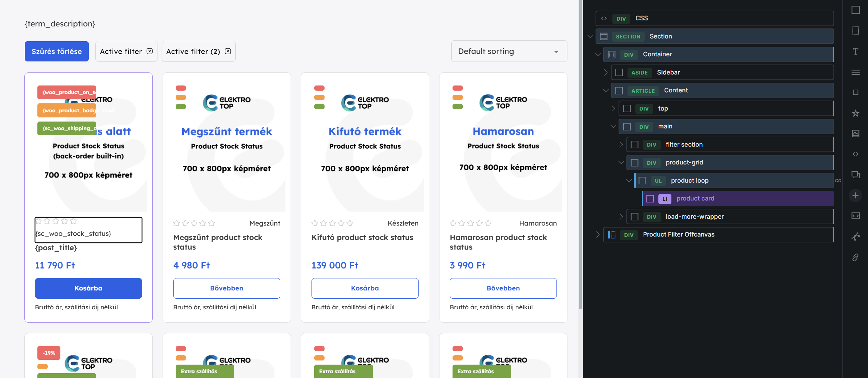Select the Product Filter Offcanvas label
Image resolution: width=868 pixels, height=378 pixels.
[679, 234]
